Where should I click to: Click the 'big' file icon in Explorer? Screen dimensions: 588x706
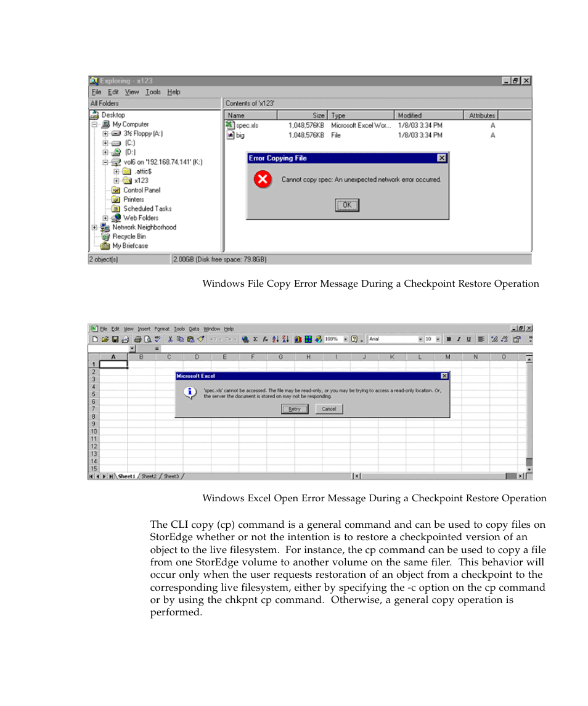(230, 135)
